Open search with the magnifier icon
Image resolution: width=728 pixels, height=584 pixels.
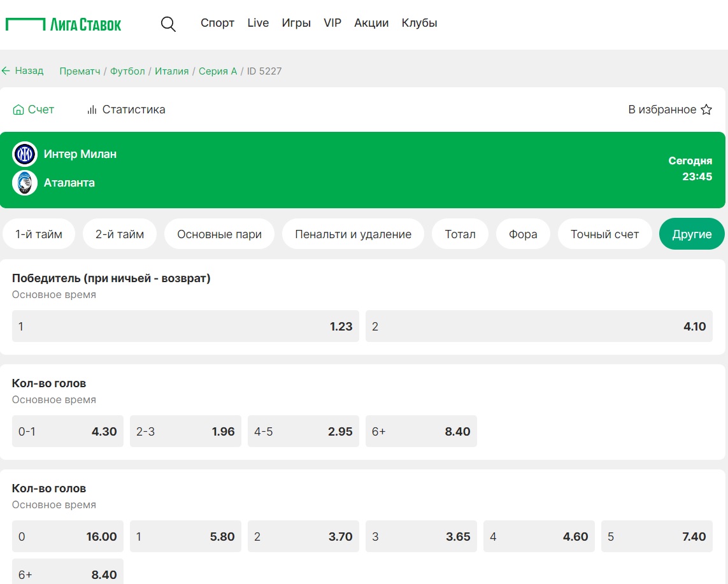(168, 24)
